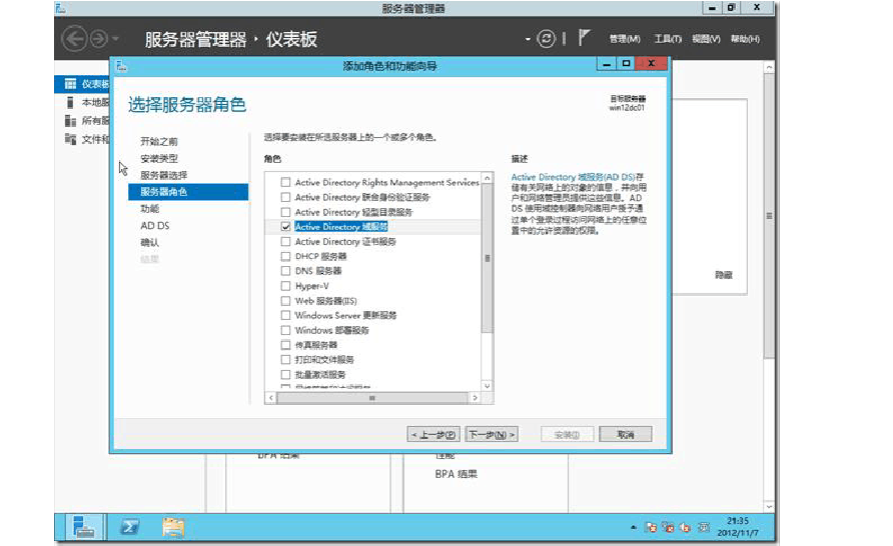The width and height of the screenshot is (893, 546).
Task: Click the 仪表板 dashboard icon in sidebar
Action: tap(70, 84)
